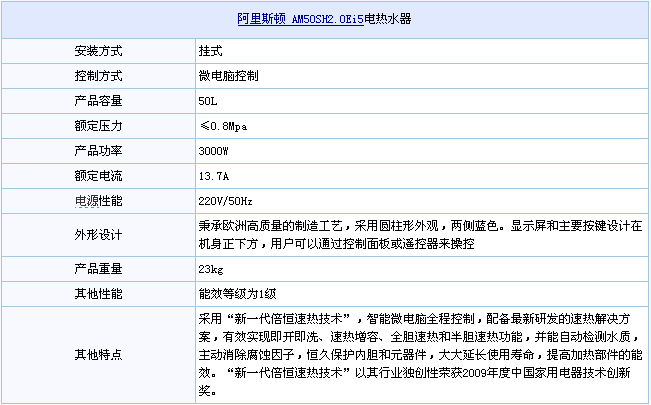Select the 能效等级为1级 value text
This screenshot has width=651, height=405.
pyautogui.click(x=236, y=294)
